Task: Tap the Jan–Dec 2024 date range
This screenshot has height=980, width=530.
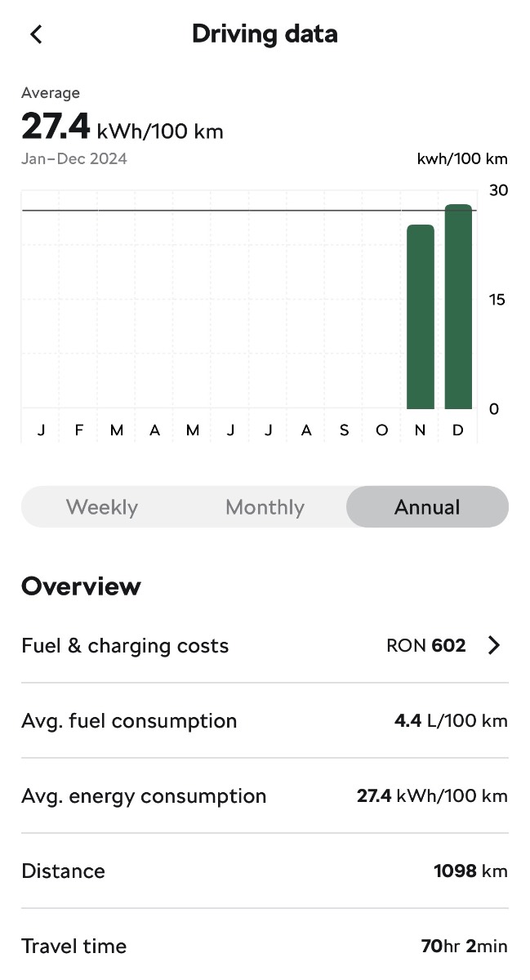Action: pos(74,158)
